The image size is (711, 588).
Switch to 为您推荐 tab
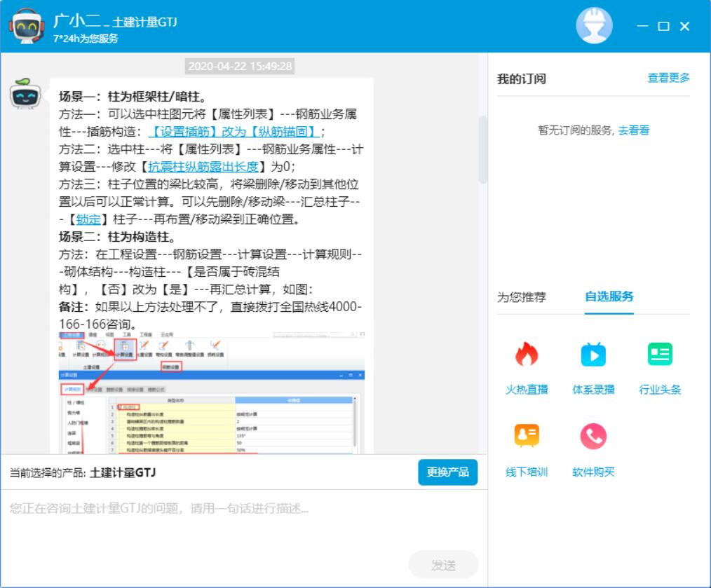[x=522, y=297]
